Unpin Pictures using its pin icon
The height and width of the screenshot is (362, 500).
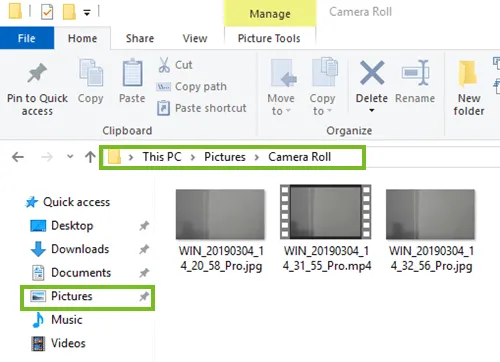coord(144,296)
